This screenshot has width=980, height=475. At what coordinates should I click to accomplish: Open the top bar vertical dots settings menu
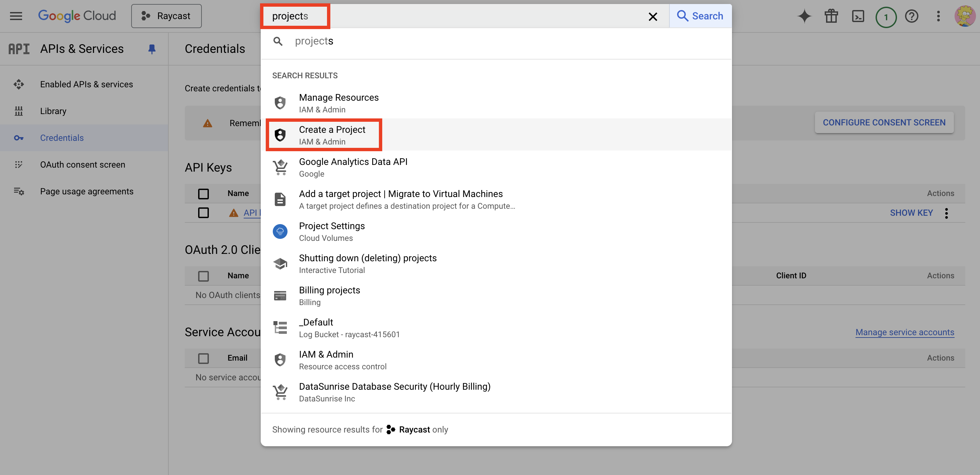click(938, 16)
